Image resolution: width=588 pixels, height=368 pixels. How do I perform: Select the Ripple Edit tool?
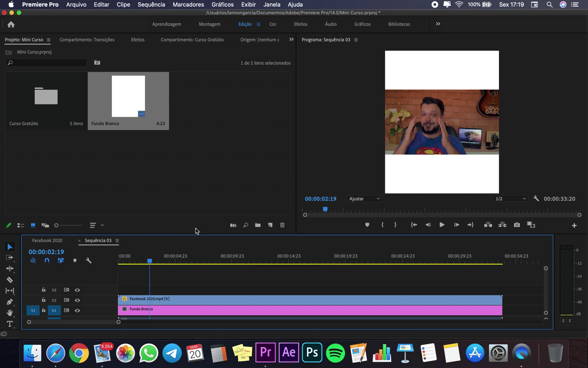coord(10,269)
